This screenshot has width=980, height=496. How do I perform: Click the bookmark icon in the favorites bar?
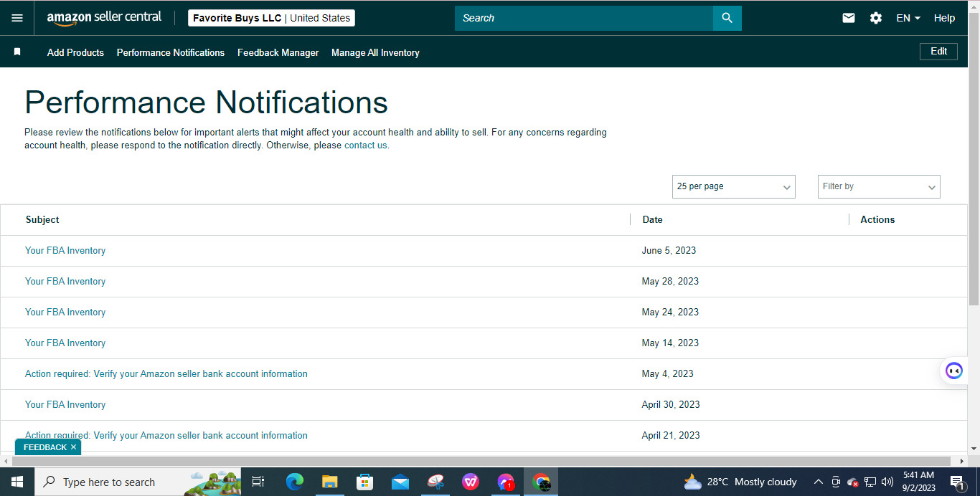pos(17,52)
